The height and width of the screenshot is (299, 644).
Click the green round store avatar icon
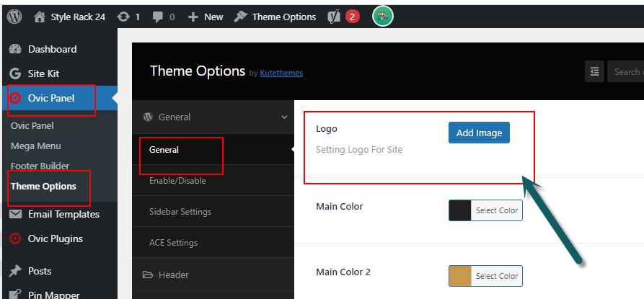(x=383, y=17)
